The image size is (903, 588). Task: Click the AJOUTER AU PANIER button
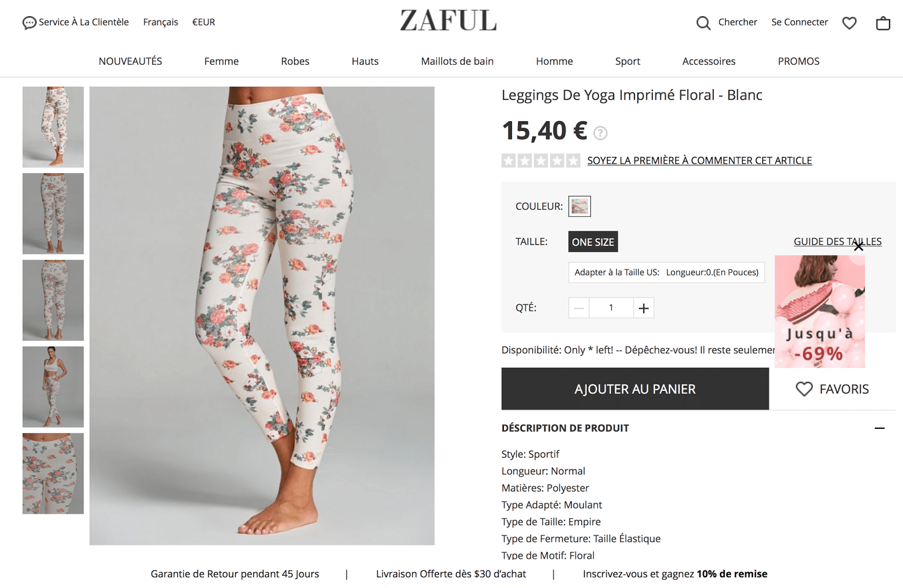coord(635,389)
